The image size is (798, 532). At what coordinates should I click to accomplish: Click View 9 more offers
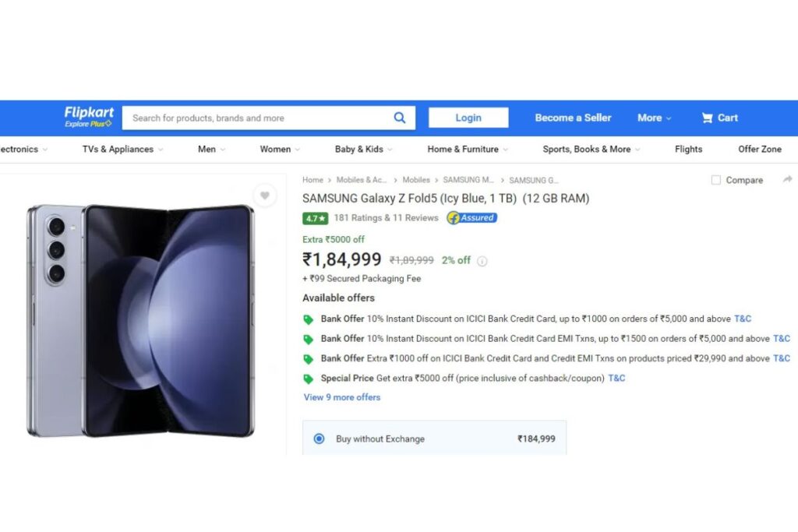tap(342, 397)
